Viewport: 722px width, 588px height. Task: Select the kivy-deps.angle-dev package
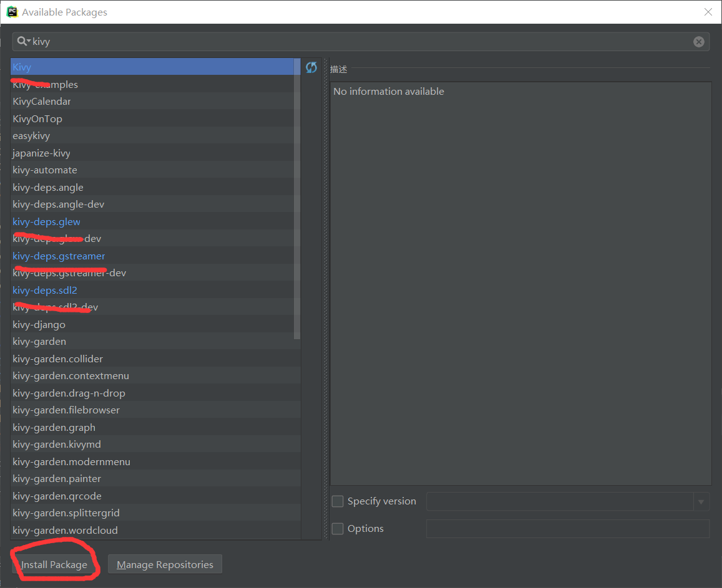155,205
